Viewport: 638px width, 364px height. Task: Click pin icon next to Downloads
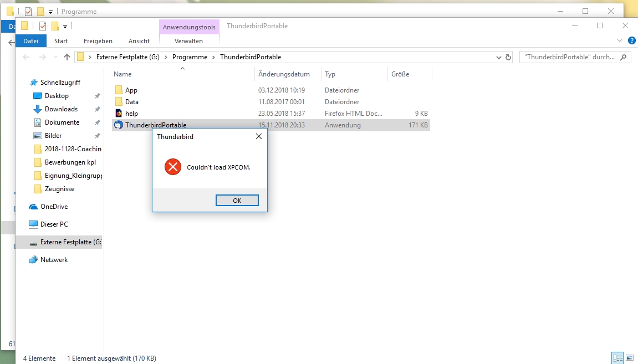point(97,109)
